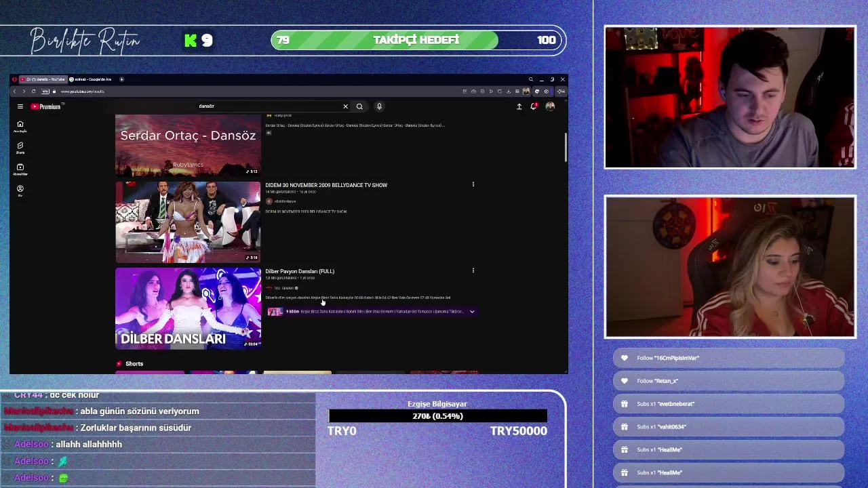The height and width of the screenshot is (488, 868).
Task: Open YouTube notifications bell
Action: click(534, 106)
